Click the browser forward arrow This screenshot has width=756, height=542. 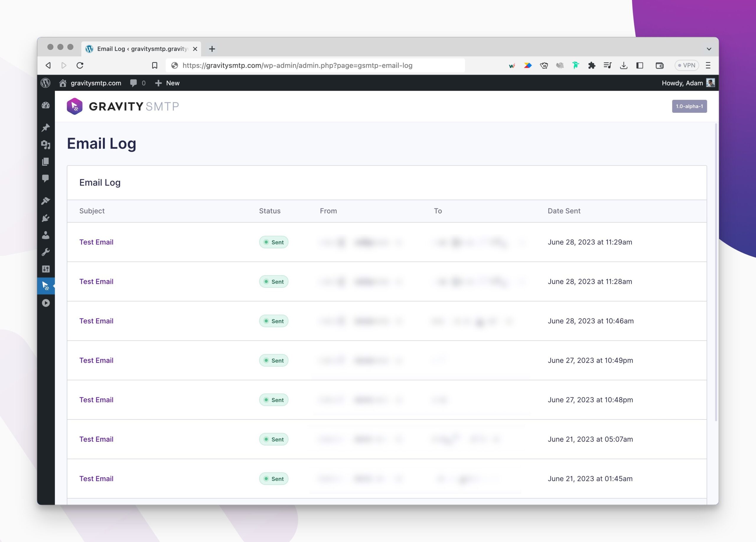(x=64, y=65)
